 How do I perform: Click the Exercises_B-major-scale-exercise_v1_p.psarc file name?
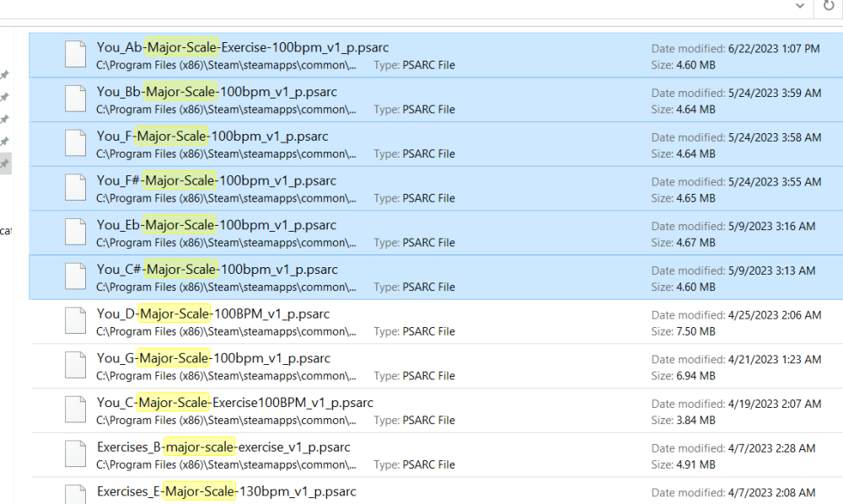pos(223,447)
